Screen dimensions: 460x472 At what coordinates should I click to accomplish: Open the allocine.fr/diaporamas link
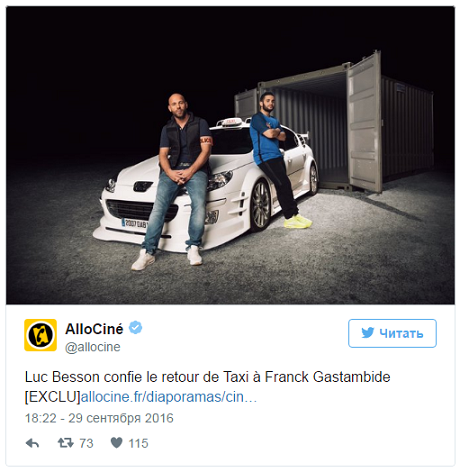[169, 397]
